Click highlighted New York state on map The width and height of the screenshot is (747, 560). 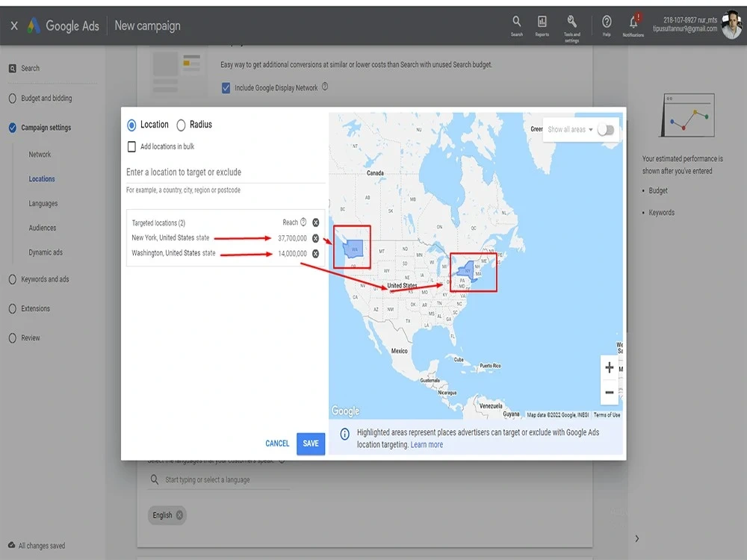click(x=468, y=270)
